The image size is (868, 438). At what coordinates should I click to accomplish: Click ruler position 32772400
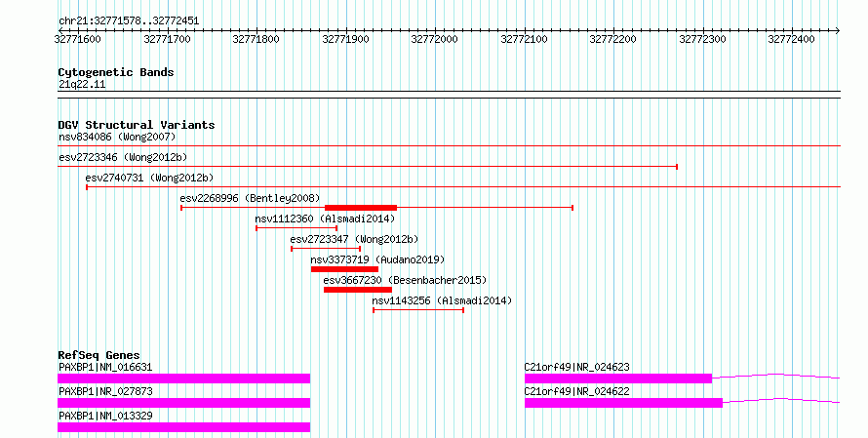(x=792, y=39)
